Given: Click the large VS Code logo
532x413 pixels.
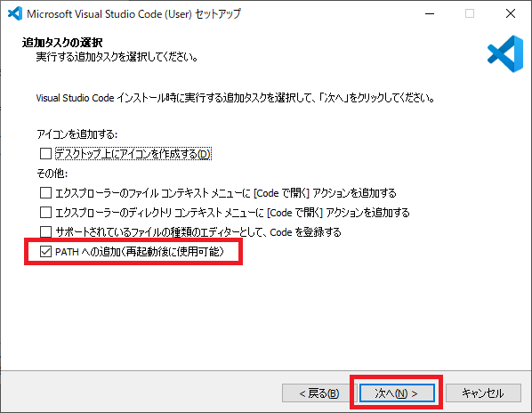Looking at the screenshot, I should click(x=505, y=53).
